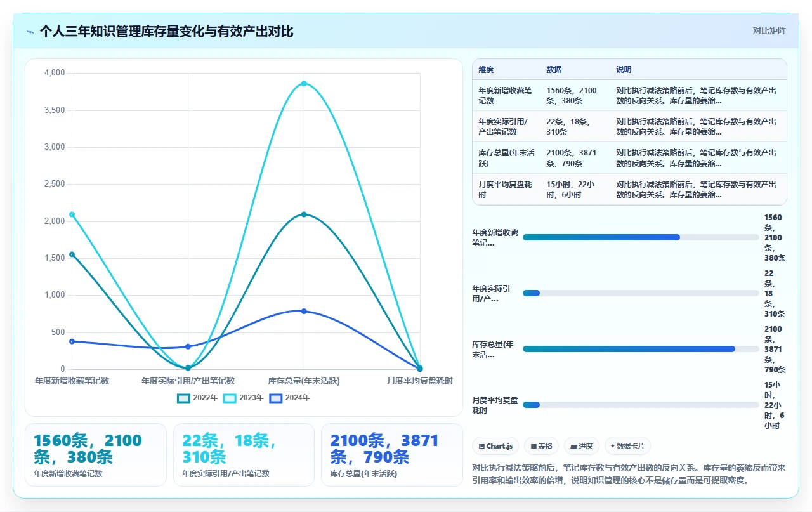The width and height of the screenshot is (812, 512).
Task: Click the 说明 table column header
Action: pyautogui.click(x=624, y=70)
